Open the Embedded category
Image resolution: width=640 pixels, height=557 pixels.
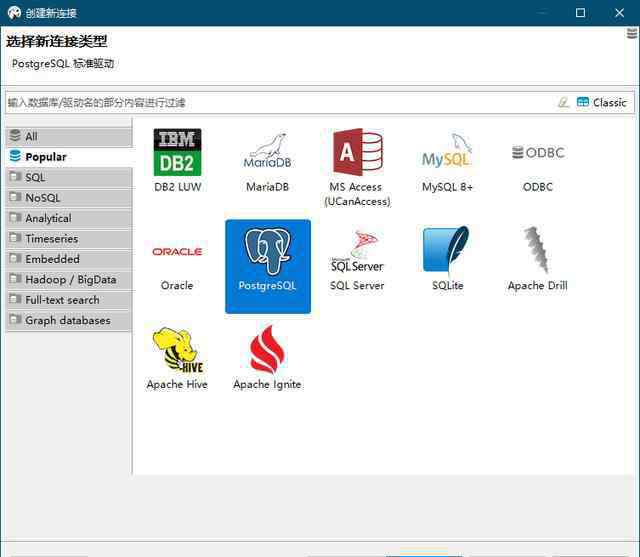[x=69, y=259]
